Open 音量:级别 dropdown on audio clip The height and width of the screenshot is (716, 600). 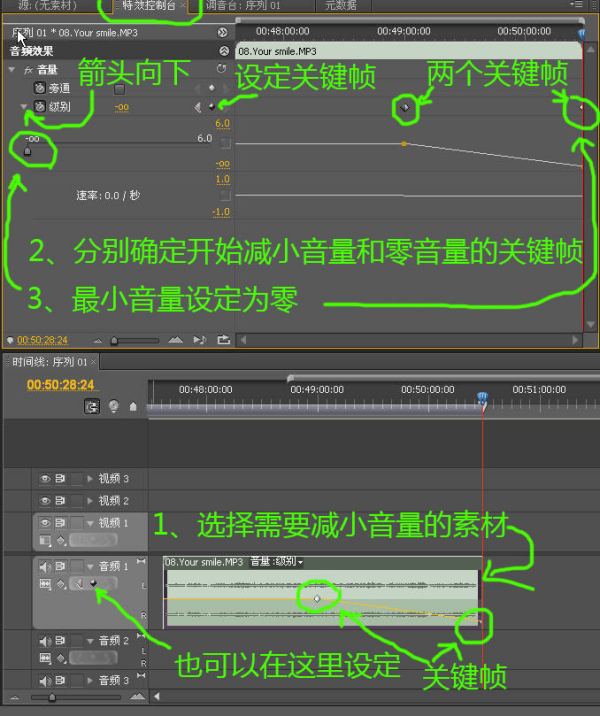(276, 562)
